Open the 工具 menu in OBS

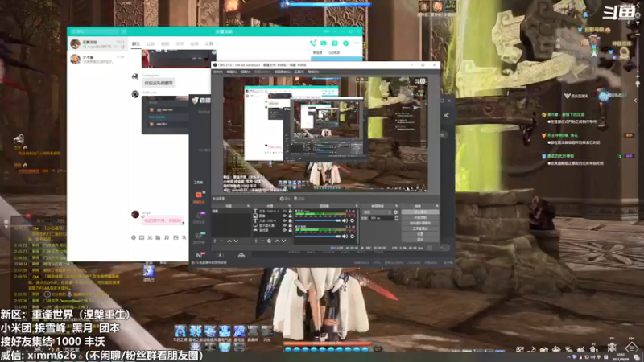coord(299,72)
